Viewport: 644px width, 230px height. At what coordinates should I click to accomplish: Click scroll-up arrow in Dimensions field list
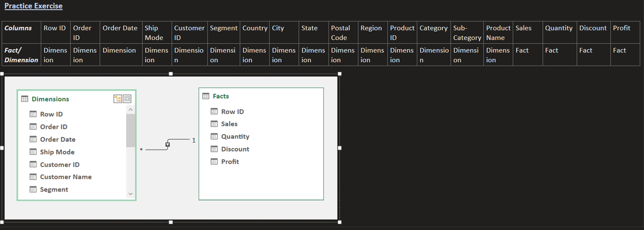(130, 109)
